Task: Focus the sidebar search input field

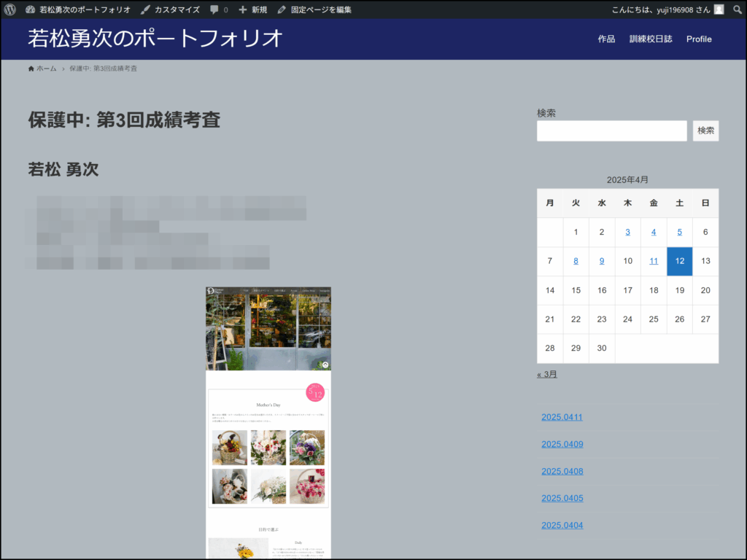Action: tap(611, 131)
